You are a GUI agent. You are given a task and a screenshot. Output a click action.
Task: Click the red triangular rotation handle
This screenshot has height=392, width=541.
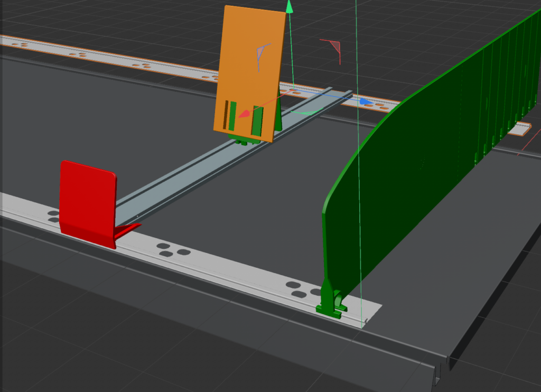pyautogui.click(x=334, y=46)
